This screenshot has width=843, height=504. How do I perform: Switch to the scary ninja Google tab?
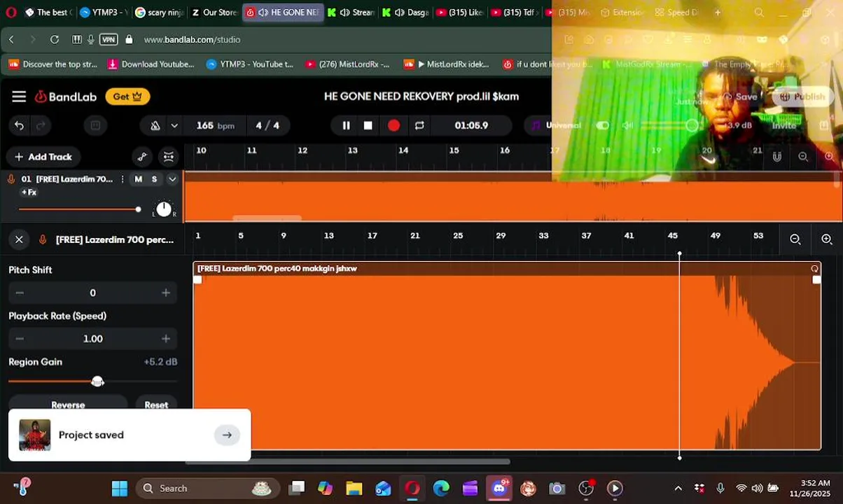tap(159, 13)
